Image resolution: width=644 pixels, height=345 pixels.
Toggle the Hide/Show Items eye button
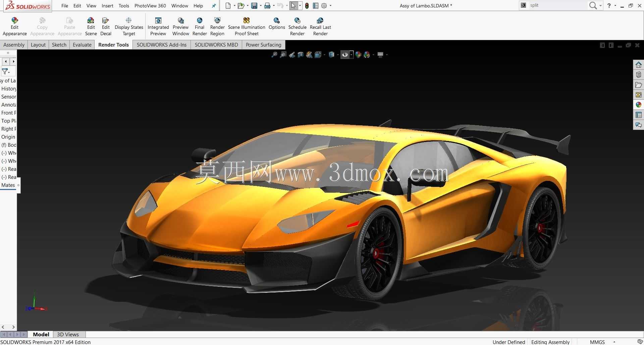345,55
